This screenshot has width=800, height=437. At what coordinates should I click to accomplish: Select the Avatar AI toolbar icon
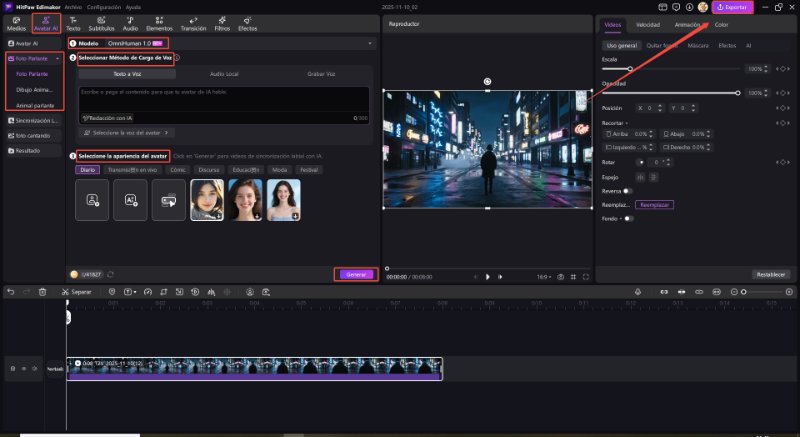[46, 24]
